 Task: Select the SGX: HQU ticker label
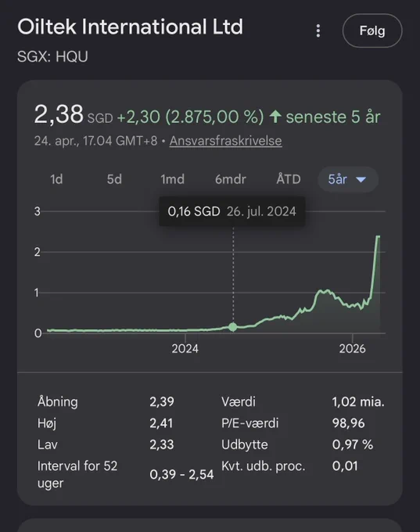(52, 56)
